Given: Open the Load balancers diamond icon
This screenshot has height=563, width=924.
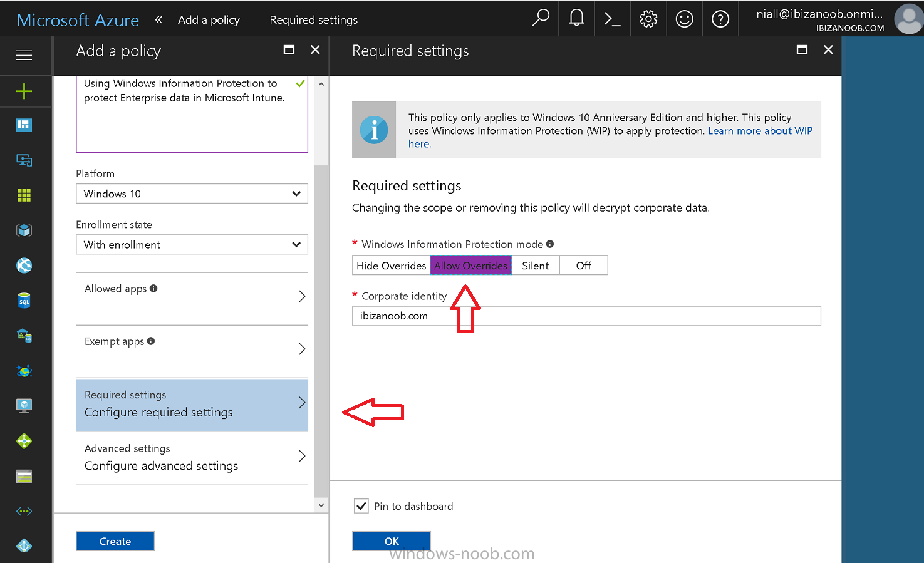Looking at the screenshot, I should [24, 441].
